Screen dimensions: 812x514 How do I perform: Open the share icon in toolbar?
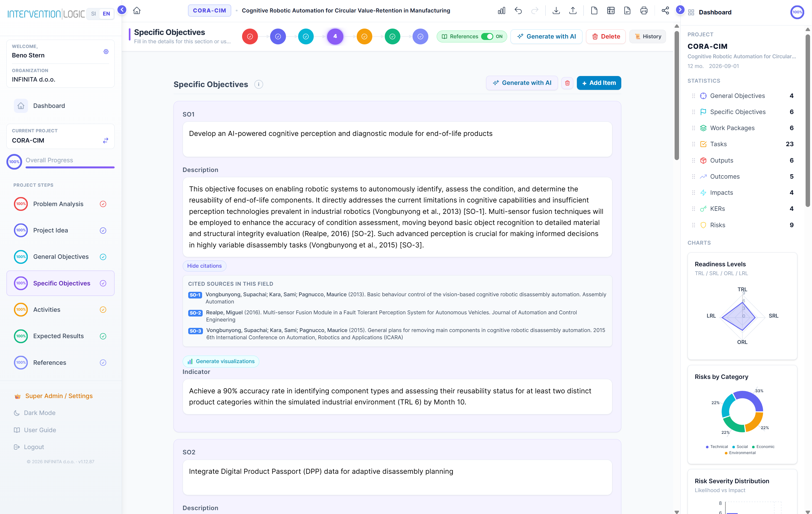point(665,11)
